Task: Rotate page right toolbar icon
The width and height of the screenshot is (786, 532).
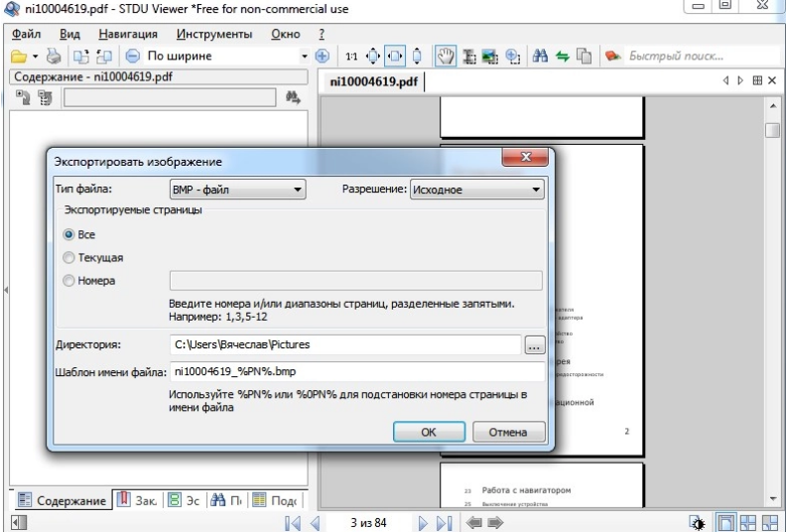Action: click(x=104, y=57)
